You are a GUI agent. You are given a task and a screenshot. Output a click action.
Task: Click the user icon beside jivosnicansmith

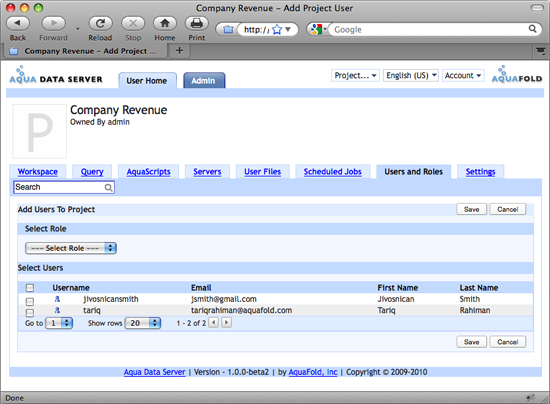click(x=57, y=299)
